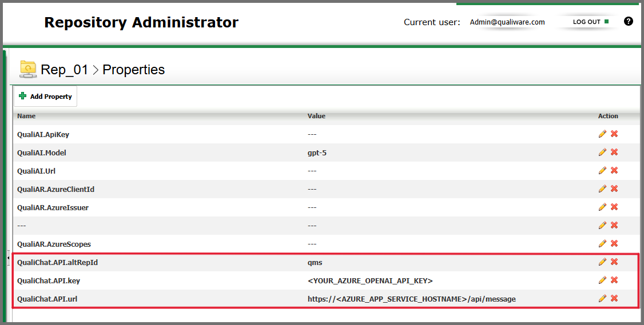Click the repository folder icon
The height and width of the screenshot is (325, 644).
tap(28, 69)
